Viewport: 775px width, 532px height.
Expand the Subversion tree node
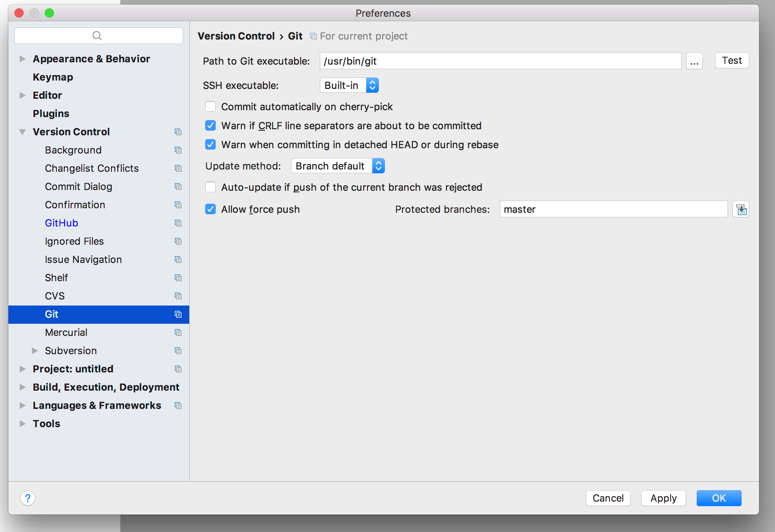[35, 351]
